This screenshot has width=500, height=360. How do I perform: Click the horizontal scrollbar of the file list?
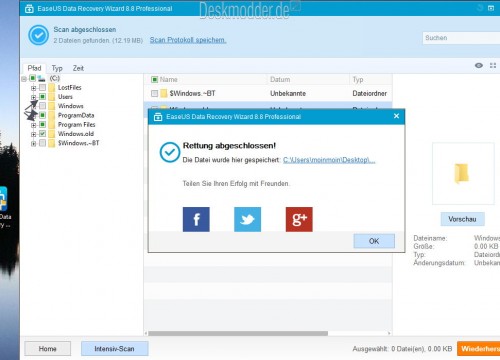click(238, 333)
